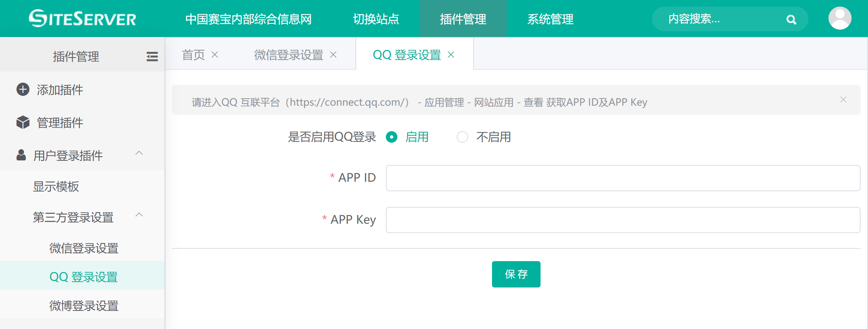This screenshot has width=868, height=329.
Task: Collapse the 第三方登录设置 submenu
Action: [139, 215]
